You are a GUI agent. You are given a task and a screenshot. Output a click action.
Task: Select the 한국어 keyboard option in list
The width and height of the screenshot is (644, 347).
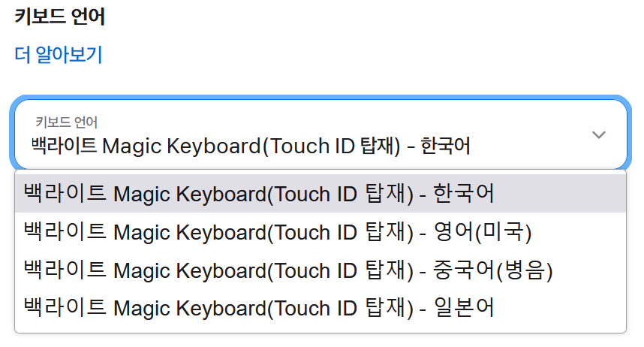320,193
